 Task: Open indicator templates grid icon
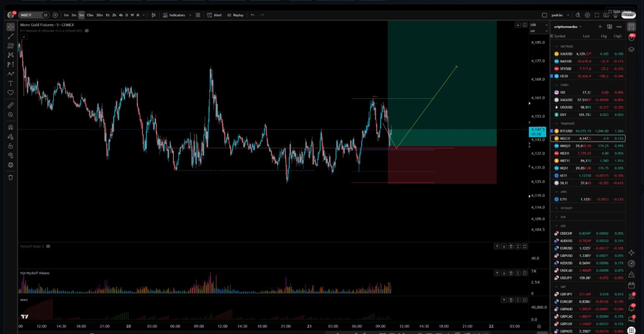(198, 15)
